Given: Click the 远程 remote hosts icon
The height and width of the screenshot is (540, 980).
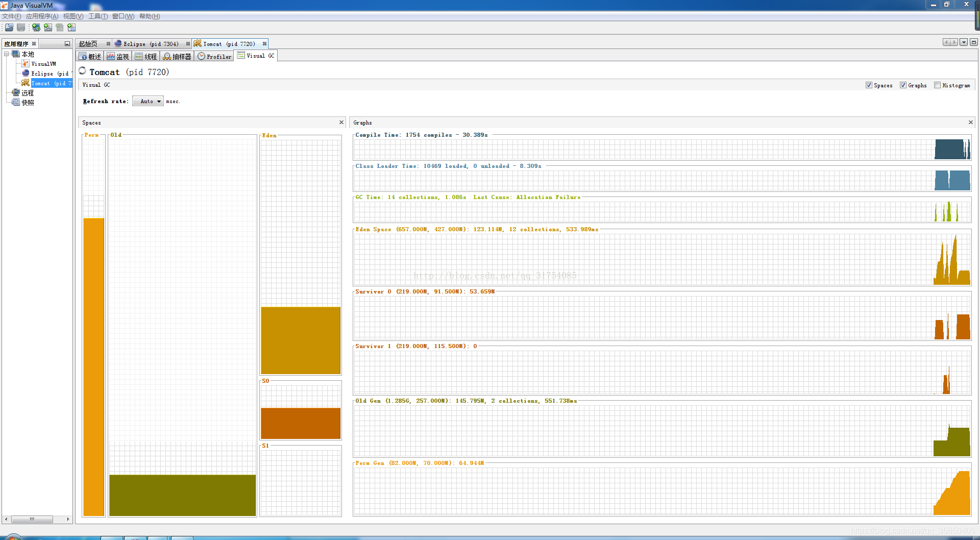Looking at the screenshot, I should click(x=16, y=93).
